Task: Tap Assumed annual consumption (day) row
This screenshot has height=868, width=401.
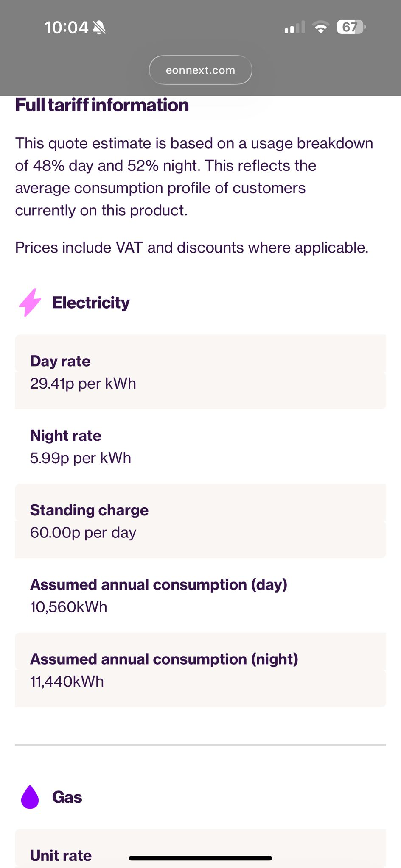Action: pyautogui.click(x=200, y=595)
